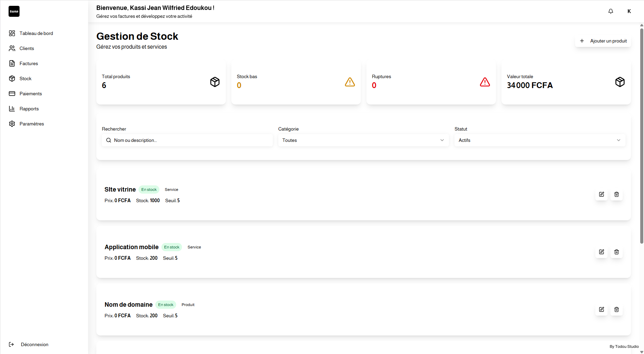Click the Ajouter un produit button

(604, 41)
